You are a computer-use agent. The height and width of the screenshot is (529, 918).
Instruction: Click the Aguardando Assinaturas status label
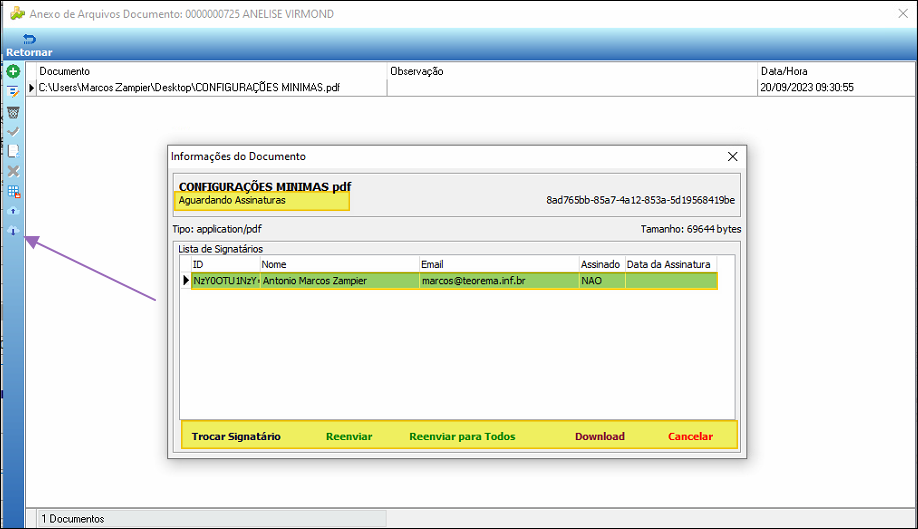coord(232,200)
